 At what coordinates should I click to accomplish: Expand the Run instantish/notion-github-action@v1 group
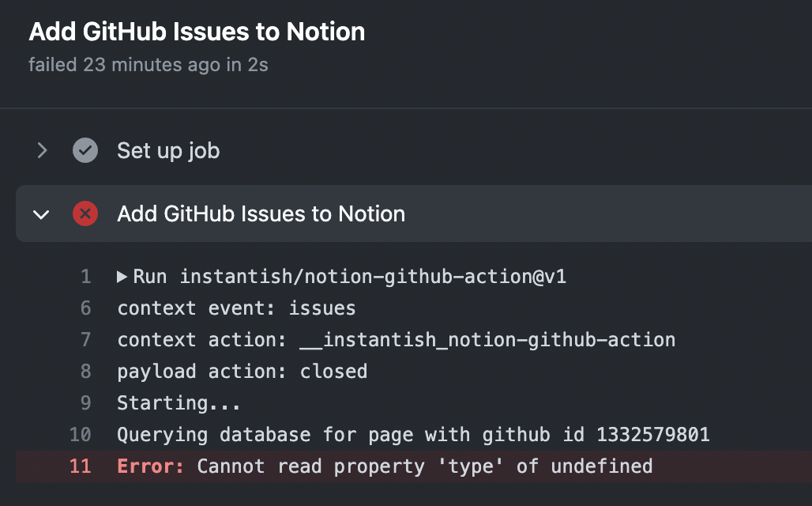[122, 276]
